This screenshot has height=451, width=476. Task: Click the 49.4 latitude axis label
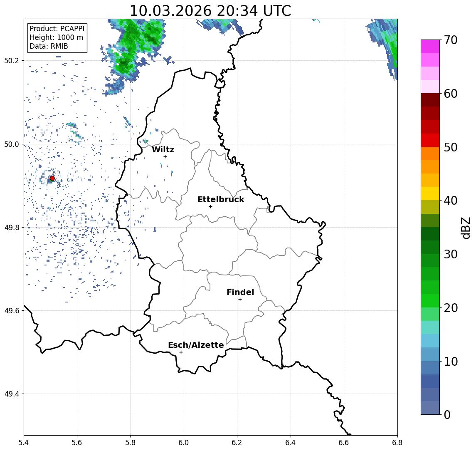click(x=11, y=394)
